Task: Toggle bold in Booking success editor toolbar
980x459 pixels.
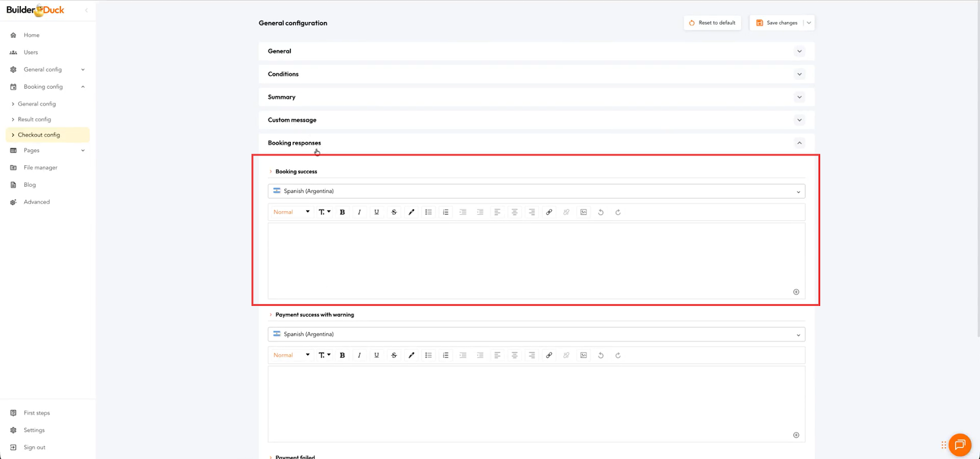Action: [342, 212]
